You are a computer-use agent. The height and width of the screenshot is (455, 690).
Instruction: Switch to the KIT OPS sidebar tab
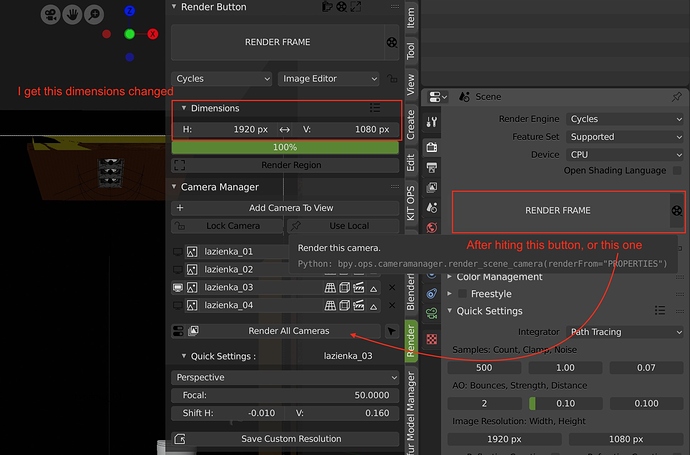point(411,203)
